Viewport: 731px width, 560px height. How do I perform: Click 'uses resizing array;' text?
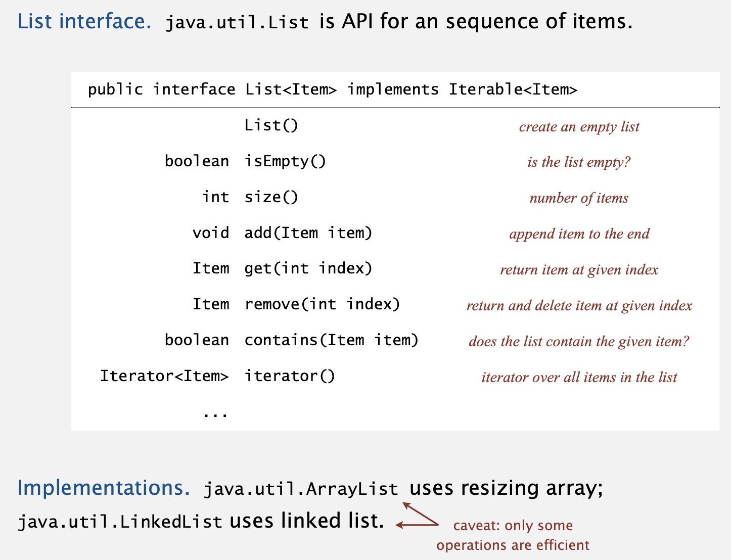(x=507, y=488)
